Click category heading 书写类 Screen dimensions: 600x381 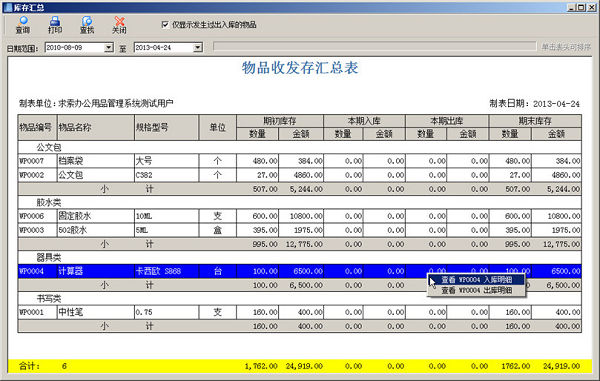(49, 299)
